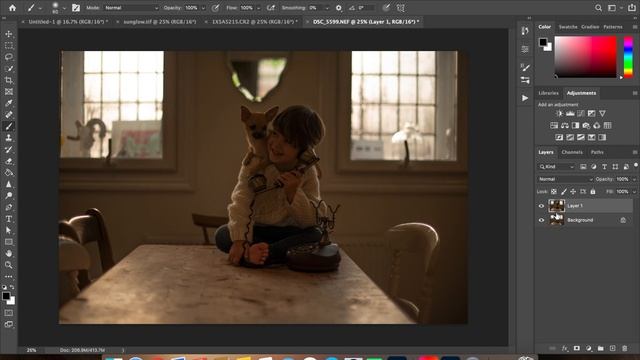Switch to the Untitled-1 document tab
Image resolution: width=640 pixels, height=360 pixels.
[68, 22]
